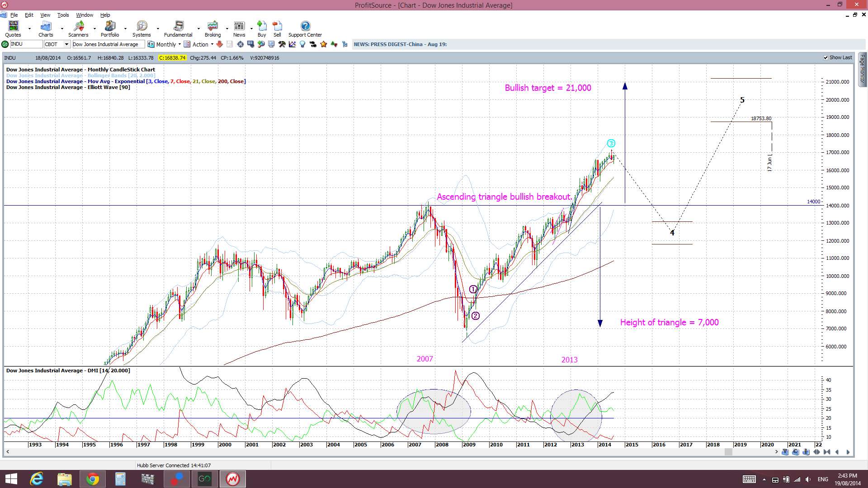This screenshot has height=488, width=868.
Task: Click the red download arrow icon
Action: (219, 44)
